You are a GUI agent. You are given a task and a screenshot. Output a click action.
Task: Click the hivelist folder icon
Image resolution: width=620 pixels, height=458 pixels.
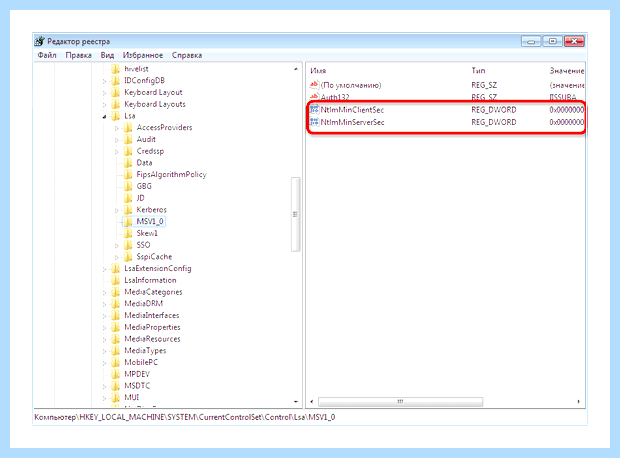click(x=115, y=69)
